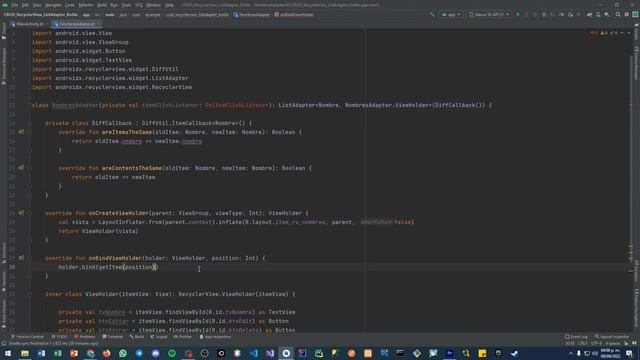Open the VCS menu
640x360 pixels.
point(139,5)
